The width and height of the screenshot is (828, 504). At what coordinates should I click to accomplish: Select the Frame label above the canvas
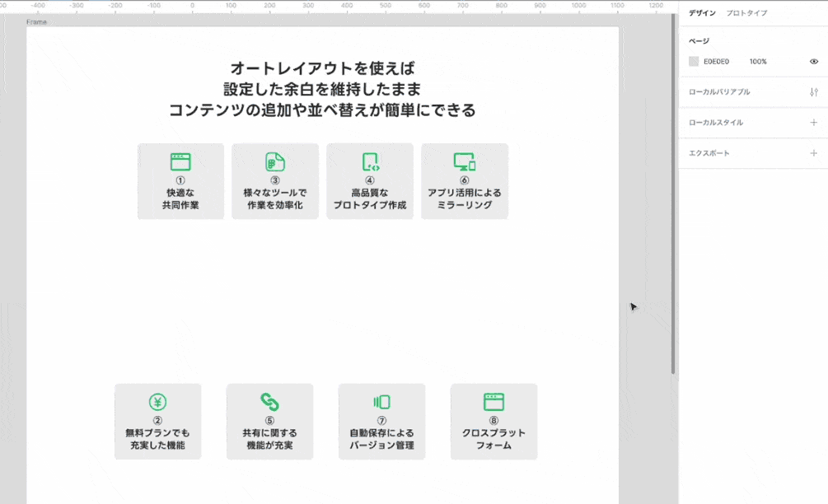pos(36,22)
